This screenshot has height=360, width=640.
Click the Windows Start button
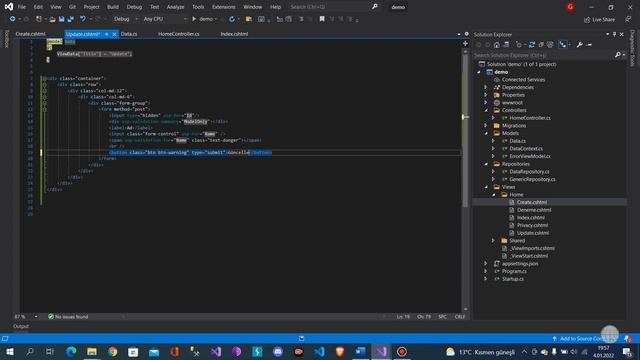coord(9,351)
